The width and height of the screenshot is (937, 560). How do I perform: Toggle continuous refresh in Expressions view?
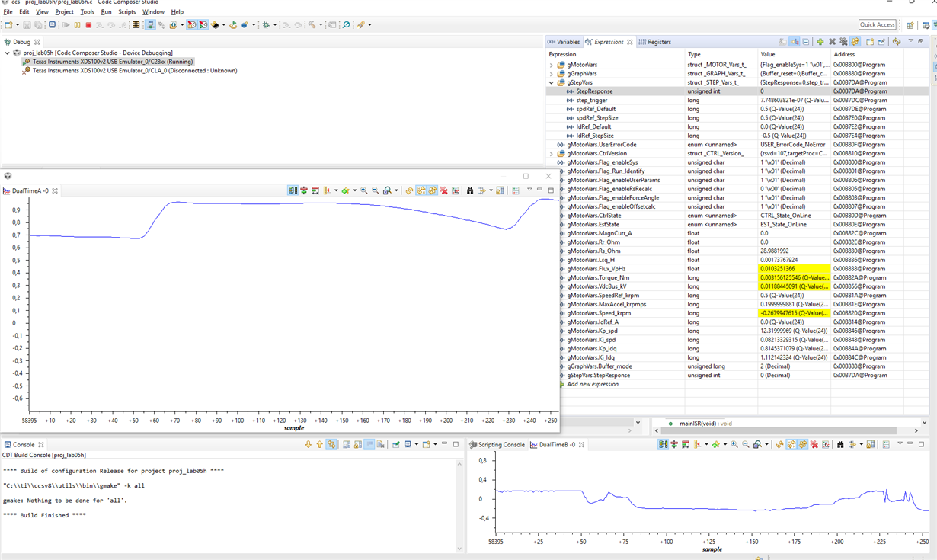pos(855,42)
